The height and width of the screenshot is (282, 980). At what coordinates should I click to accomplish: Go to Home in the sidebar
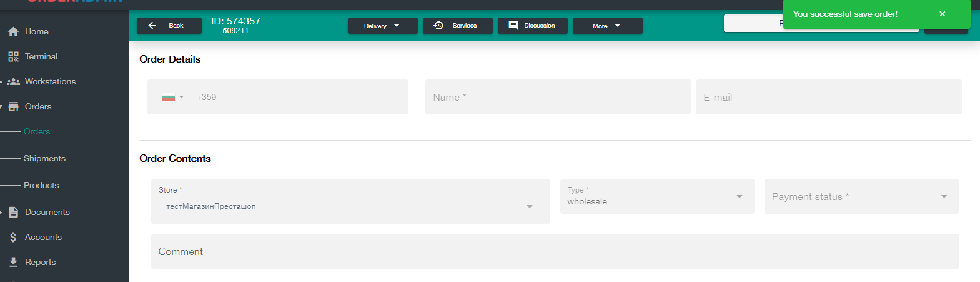pos(37,31)
